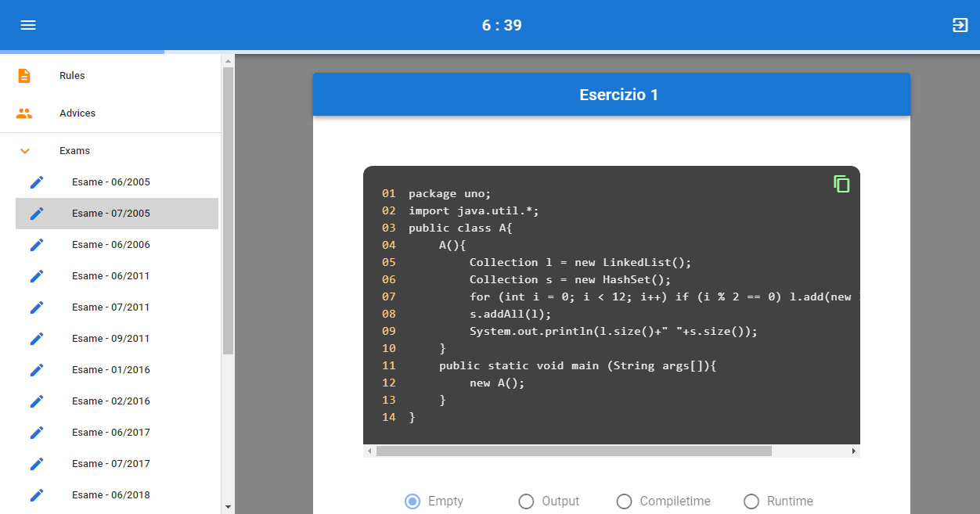Open exam Esame - 07/2005
This screenshot has height=514, width=980.
coord(117,214)
